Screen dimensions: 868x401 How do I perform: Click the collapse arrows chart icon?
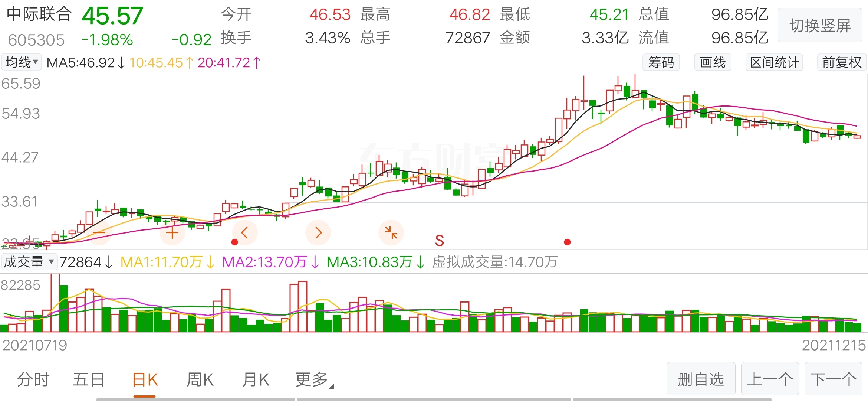pyautogui.click(x=391, y=233)
